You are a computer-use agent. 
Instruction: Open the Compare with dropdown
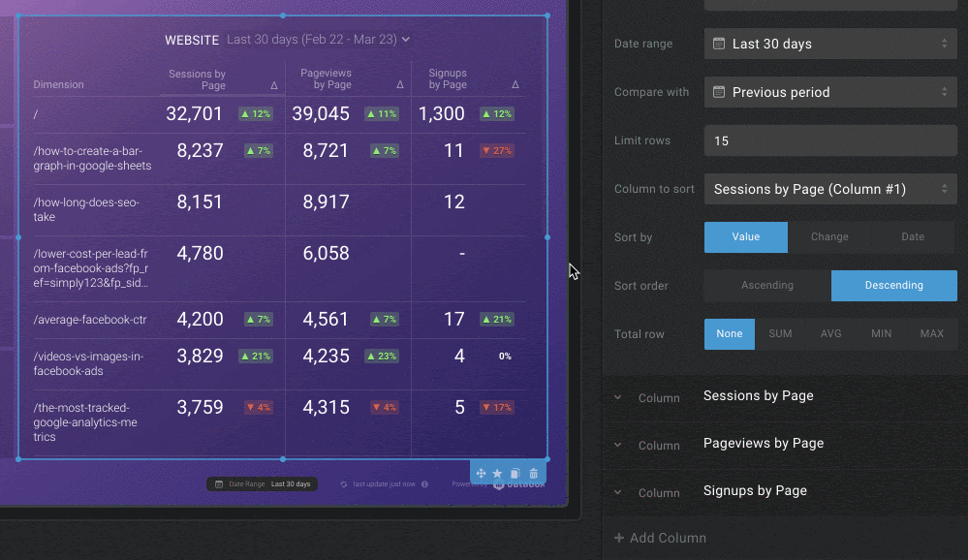(x=830, y=92)
